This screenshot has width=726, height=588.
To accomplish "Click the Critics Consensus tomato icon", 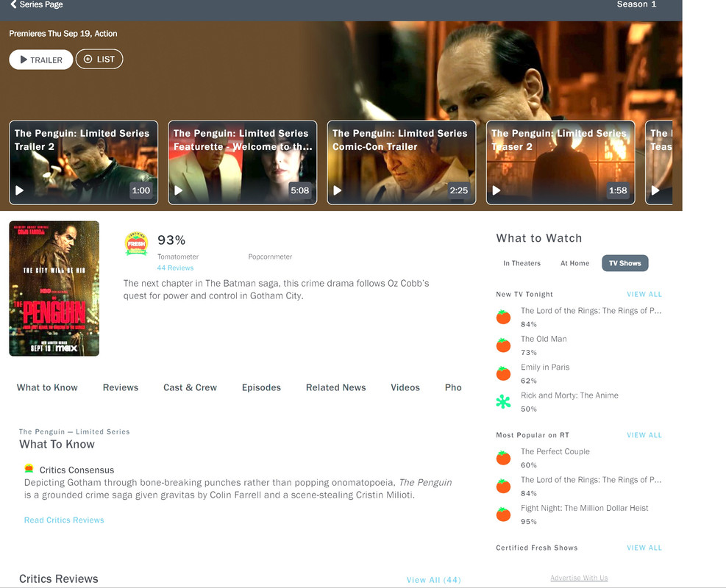I will tap(29, 469).
